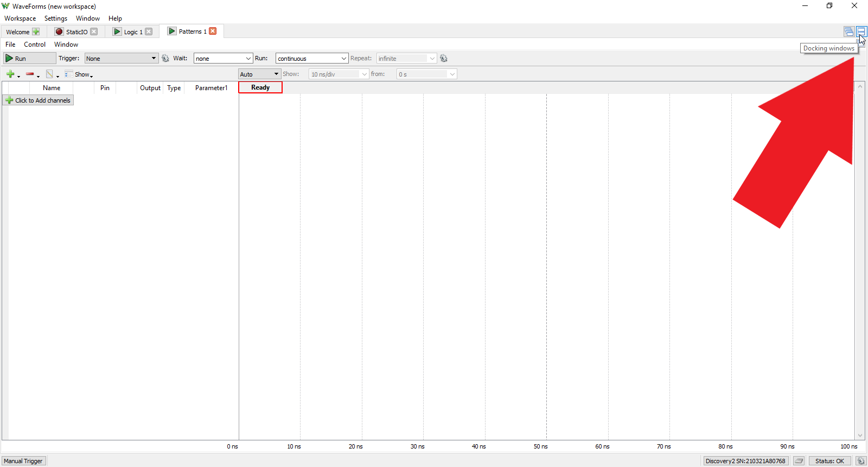Screen dimensions: 868x467
Task: Open the Settings menu
Action: click(x=56, y=18)
